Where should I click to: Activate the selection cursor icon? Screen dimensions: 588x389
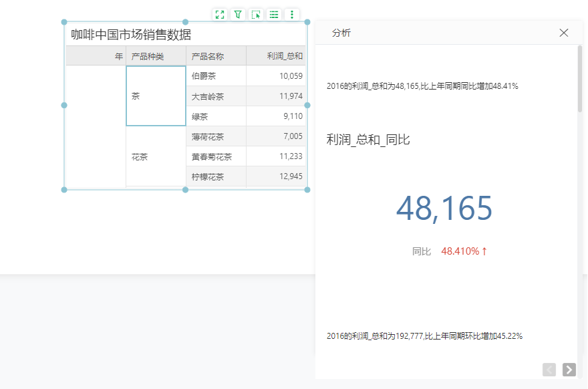coord(256,15)
